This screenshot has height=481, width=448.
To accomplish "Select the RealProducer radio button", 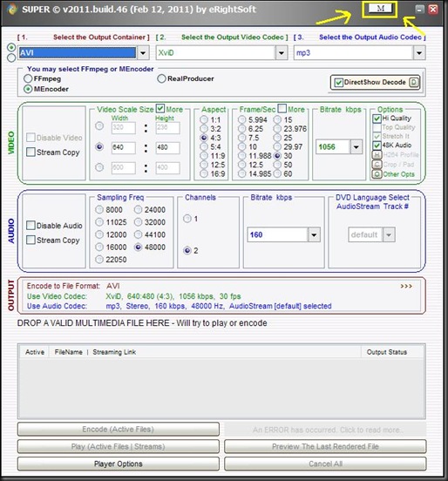I will [x=161, y=78].
